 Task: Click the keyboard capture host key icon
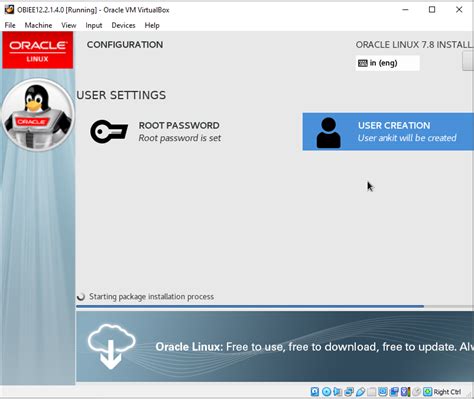(x=427, y=392)
